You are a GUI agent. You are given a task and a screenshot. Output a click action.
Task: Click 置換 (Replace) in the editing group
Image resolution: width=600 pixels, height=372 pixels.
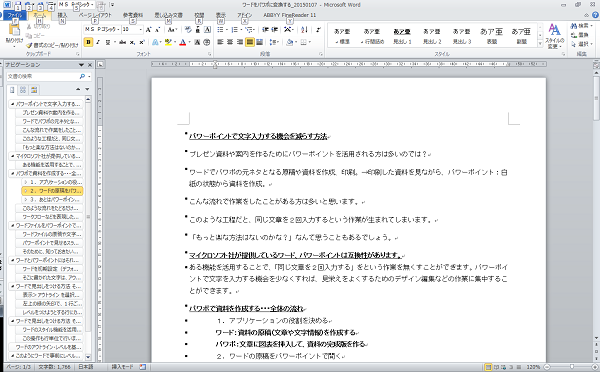tap(580, 35)
